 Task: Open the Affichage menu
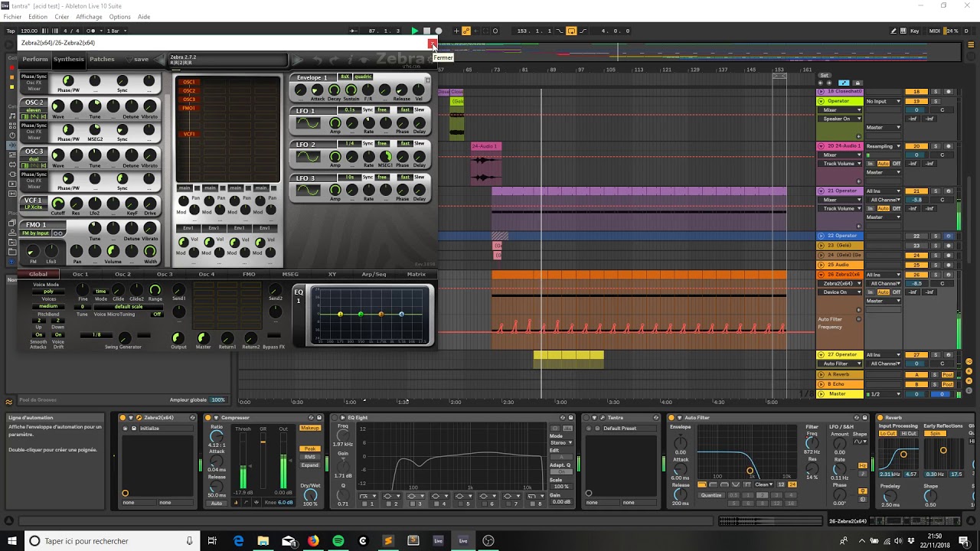(x=89, y=16)
